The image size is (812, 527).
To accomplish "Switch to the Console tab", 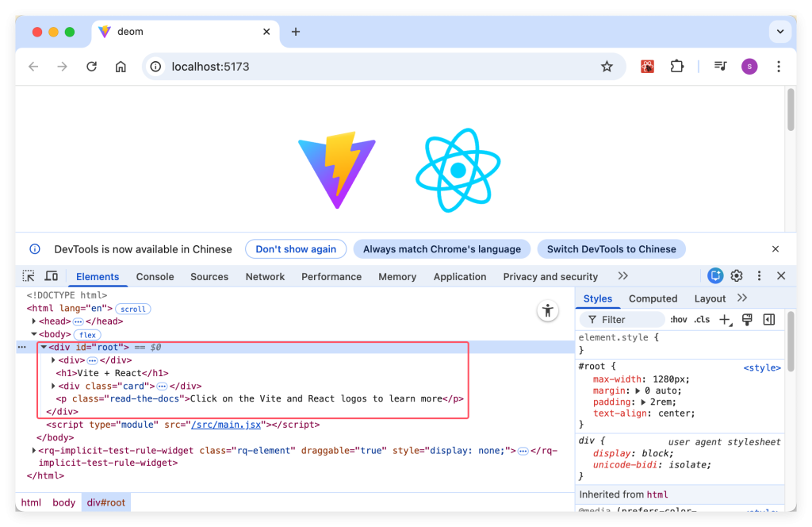I will [155, 277].
